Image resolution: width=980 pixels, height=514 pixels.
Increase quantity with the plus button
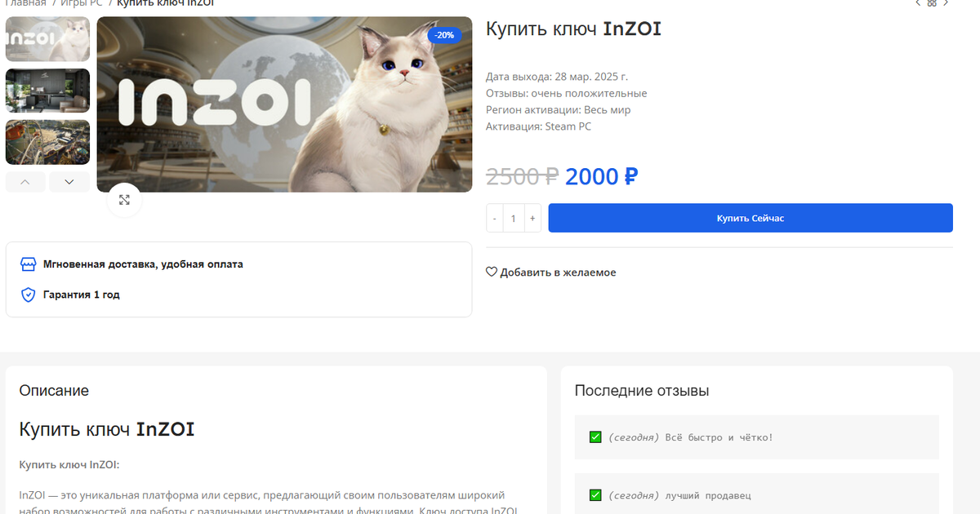point(532,219)
